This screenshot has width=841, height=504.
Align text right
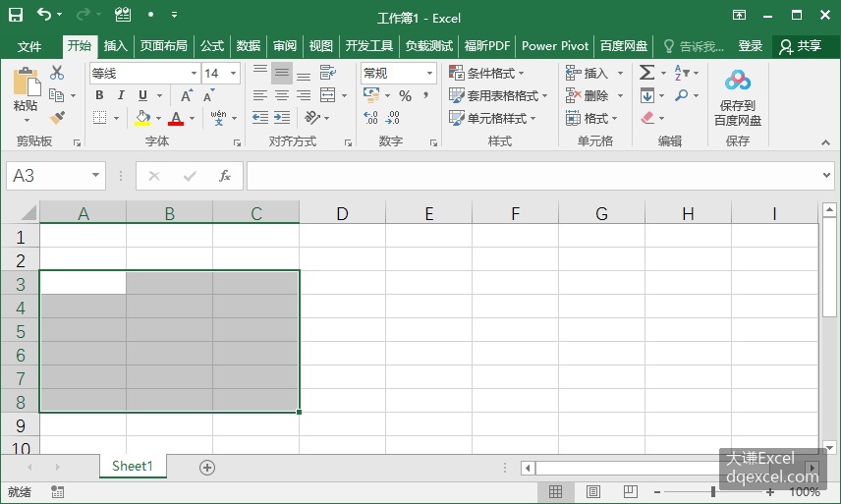(304, 95)
